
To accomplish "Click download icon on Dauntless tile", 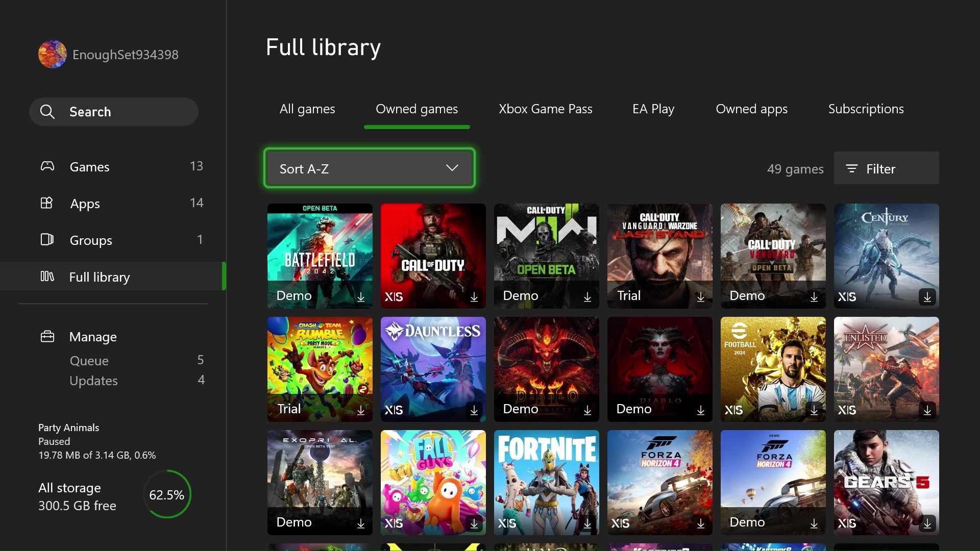I will pos(474,410).
